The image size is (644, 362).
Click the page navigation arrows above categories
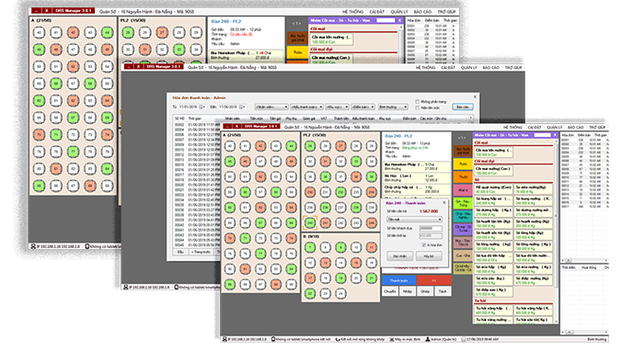tap(462, 138)
